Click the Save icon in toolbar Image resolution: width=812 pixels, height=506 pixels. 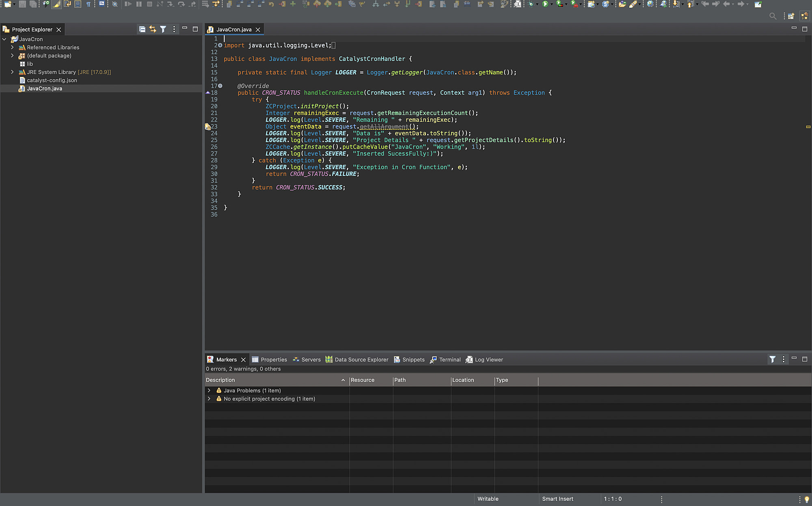coord(22,4)
